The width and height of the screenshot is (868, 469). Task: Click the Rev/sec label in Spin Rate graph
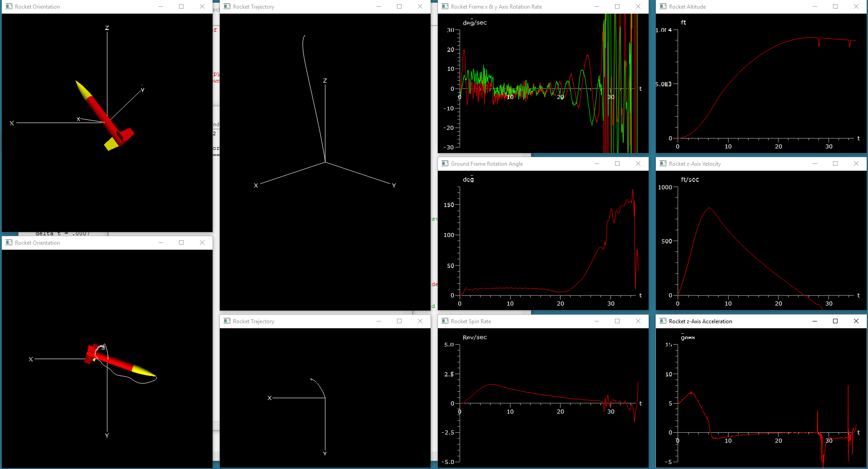(474, 337)
